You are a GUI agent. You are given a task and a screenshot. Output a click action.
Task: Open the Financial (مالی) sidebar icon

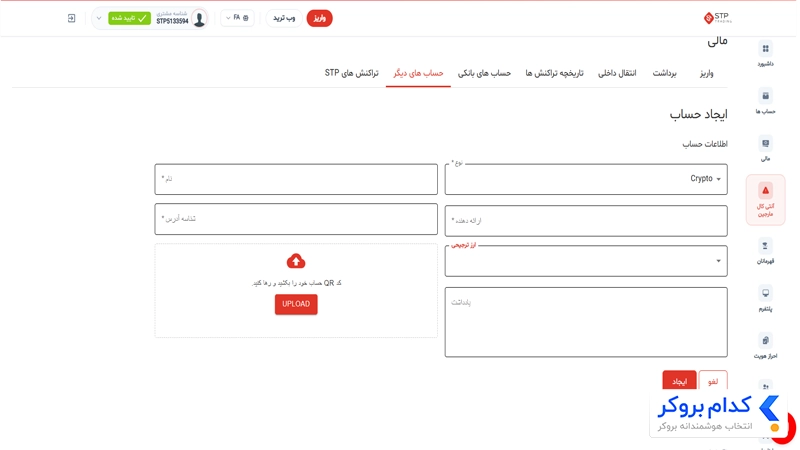tap(765, 143)
